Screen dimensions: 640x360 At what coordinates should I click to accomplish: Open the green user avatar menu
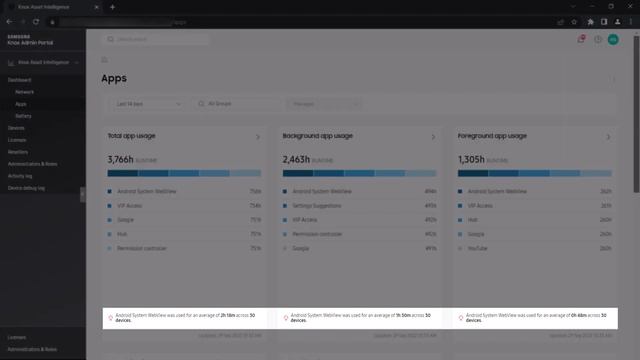coord(613,39)
